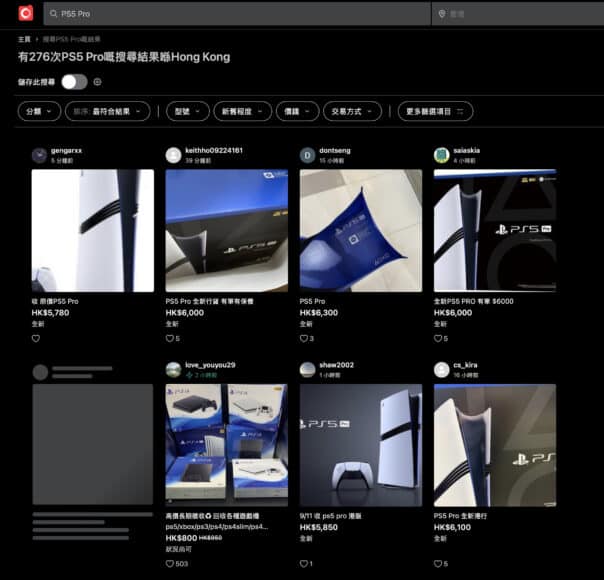Click the PS5 Pro search input field

pyautogui.click(x=240, y=14)
